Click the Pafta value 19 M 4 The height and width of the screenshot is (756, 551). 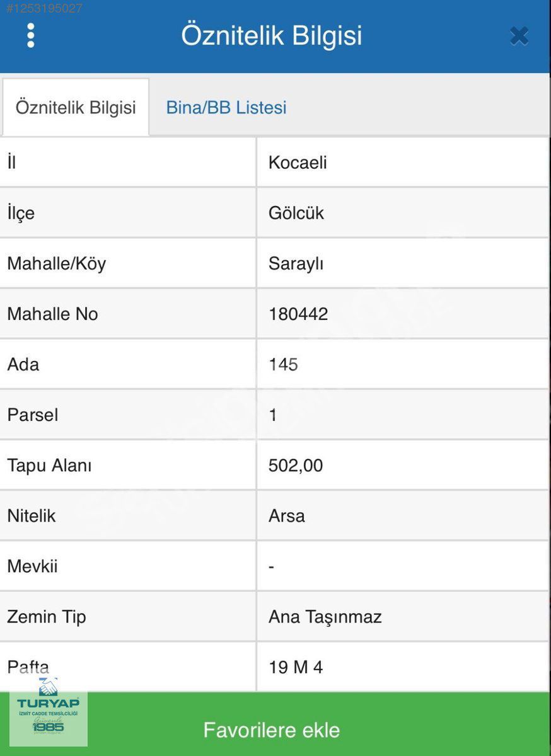click(295, 667)
